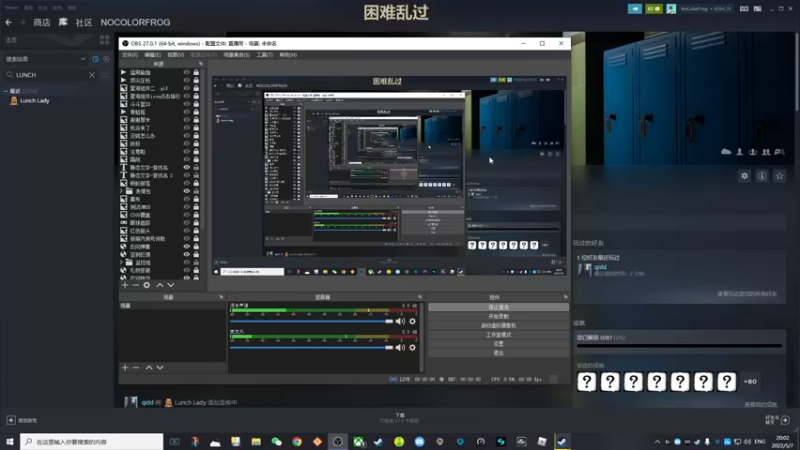This screenshot has width=800, height=450.
Task: Click 启动虚拟摄像机 button
Action: [498, 326]
